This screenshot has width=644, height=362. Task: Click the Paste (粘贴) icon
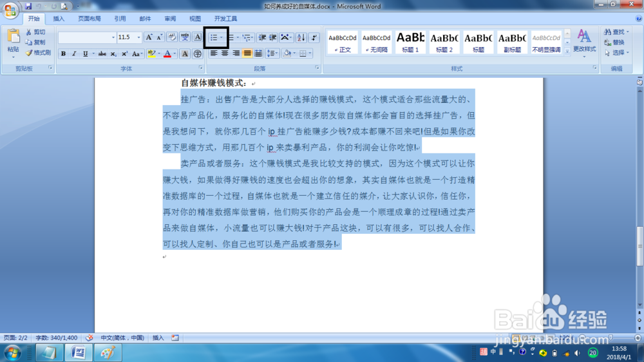(13, 36)
